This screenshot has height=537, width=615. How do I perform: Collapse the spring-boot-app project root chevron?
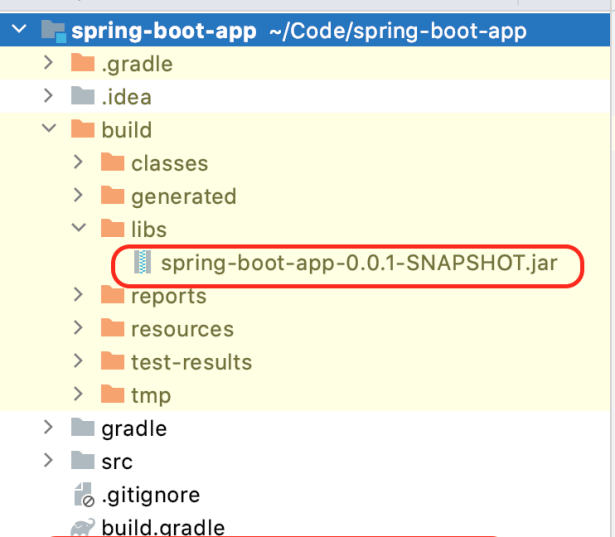pos(19,29)
